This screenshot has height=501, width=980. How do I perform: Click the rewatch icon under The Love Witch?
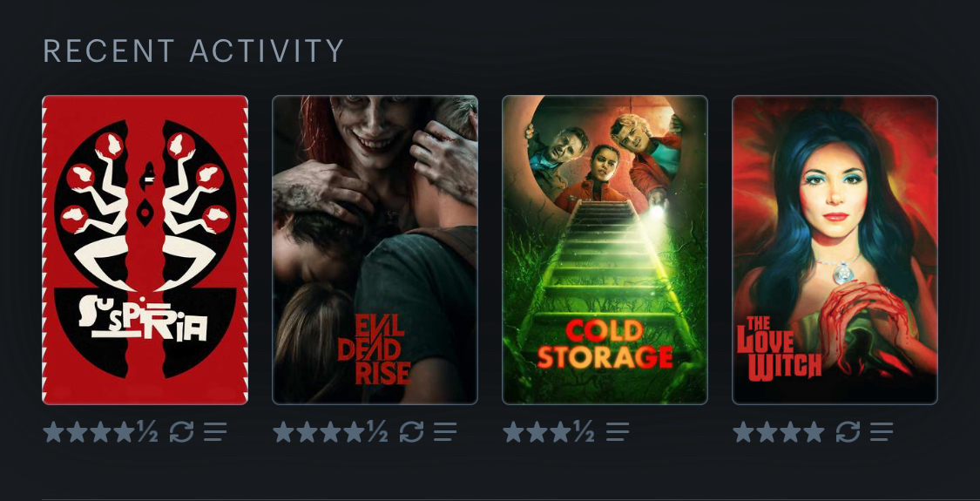pos(848,431)
